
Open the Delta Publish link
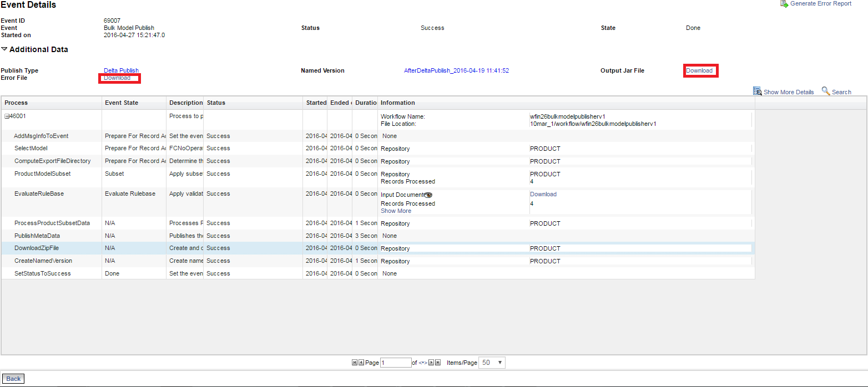point(121,70)
